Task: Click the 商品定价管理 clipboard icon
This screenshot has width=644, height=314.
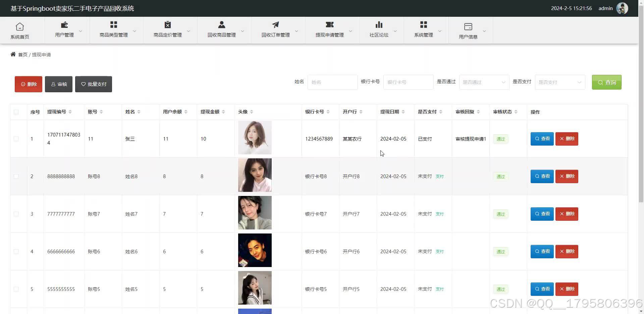Action: pyautogui.click(x=168, y=24)
